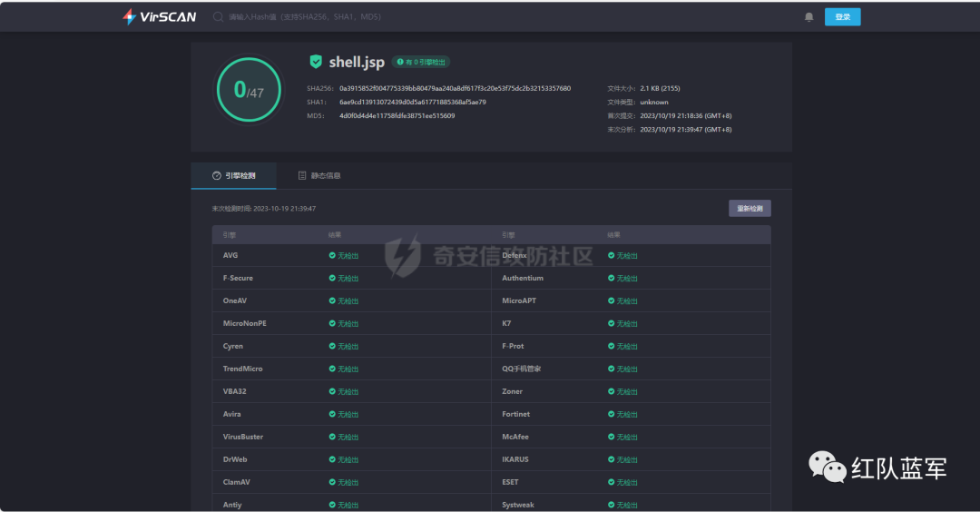Click the MicroAPT engine name
Viewport: 980px width, 512px height.
[x=519, y=300]
